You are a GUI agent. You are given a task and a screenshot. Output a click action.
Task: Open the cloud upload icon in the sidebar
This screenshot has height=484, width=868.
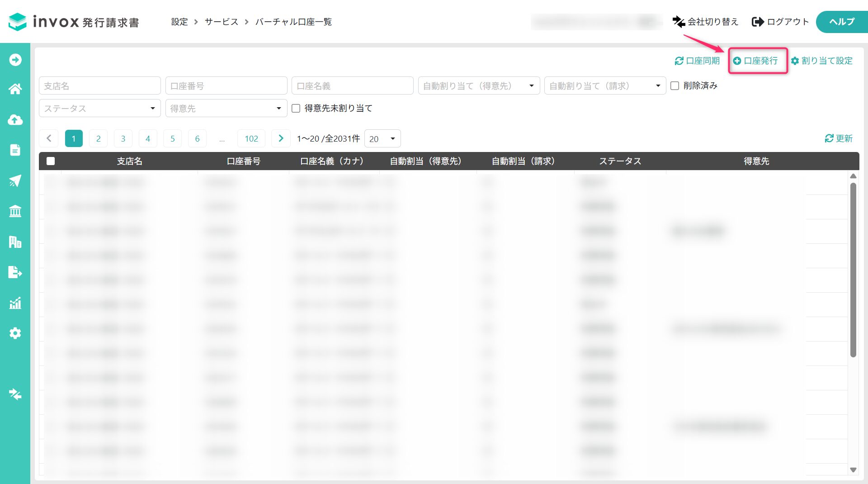(x=15, y=120)
